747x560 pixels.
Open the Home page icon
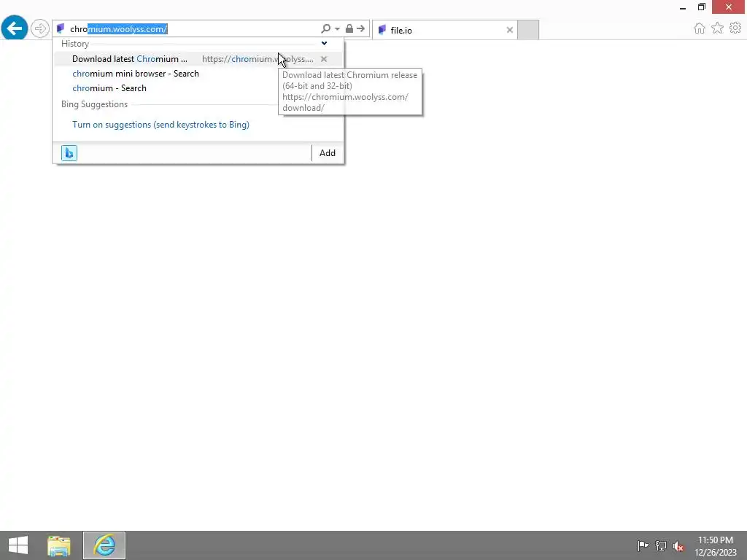700,28
